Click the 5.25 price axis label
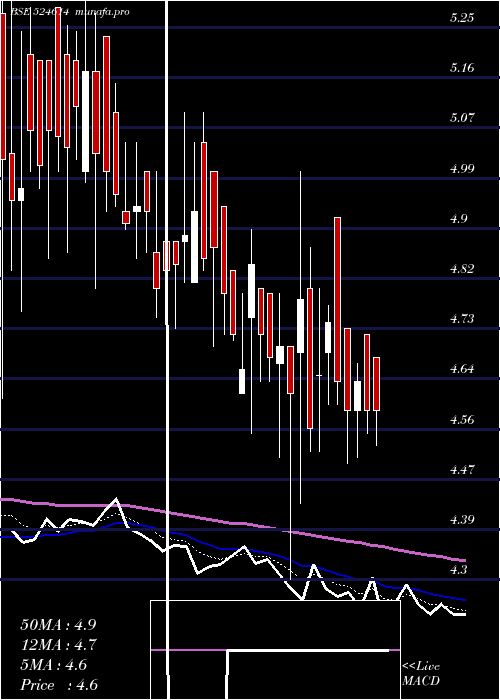The height and width of the screenshot is (700, 500). (462, 17)
